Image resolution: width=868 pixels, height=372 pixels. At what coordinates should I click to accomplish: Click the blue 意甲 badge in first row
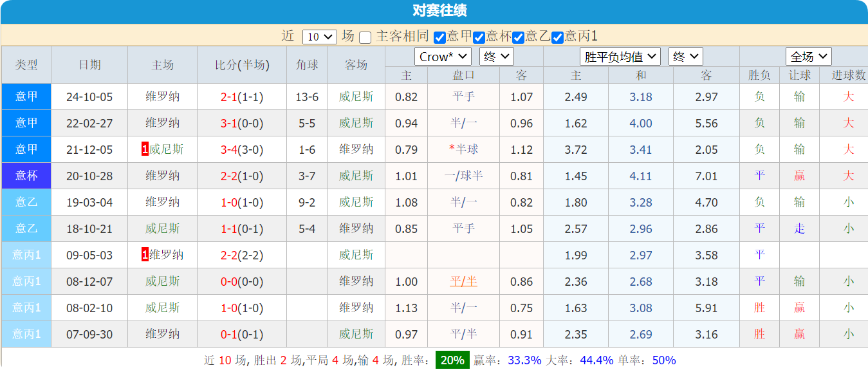click(26, 97)
